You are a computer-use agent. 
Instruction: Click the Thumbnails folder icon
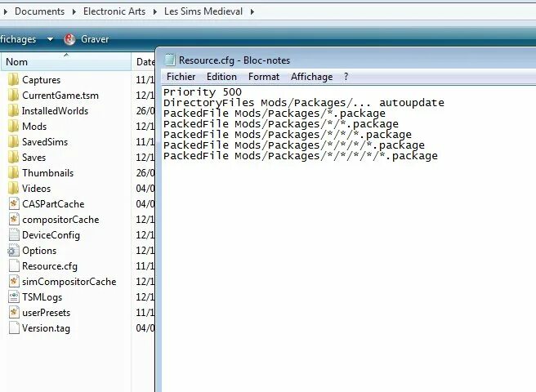[13, 173]
